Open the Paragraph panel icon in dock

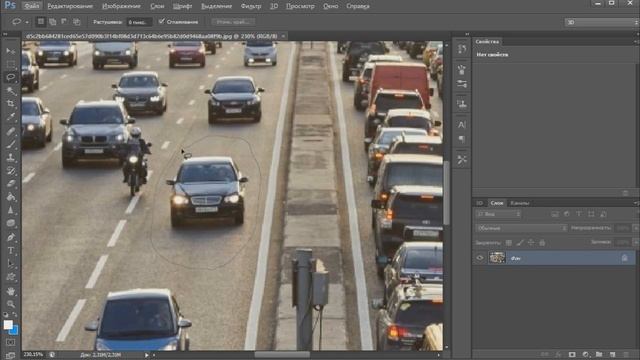462,140
